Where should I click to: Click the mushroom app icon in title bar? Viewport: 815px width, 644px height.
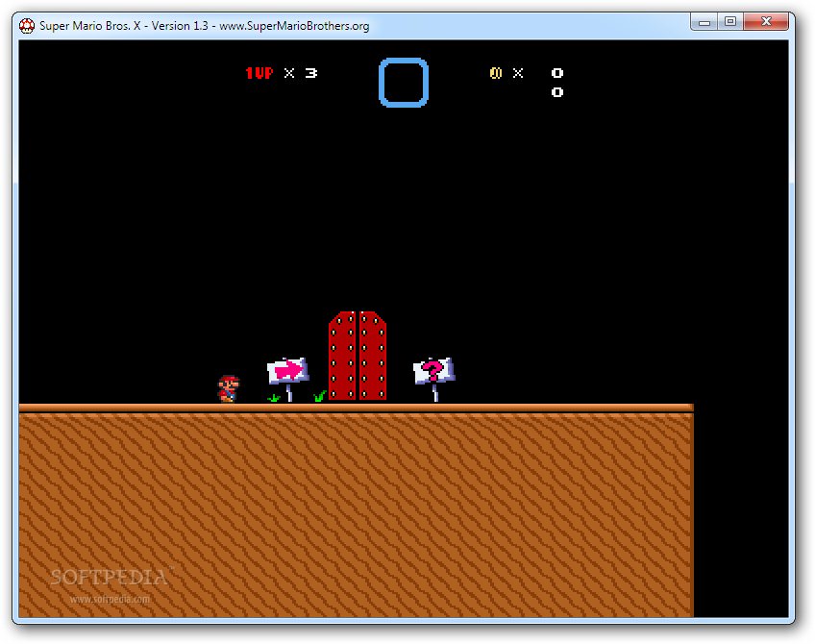coord(27,25)
